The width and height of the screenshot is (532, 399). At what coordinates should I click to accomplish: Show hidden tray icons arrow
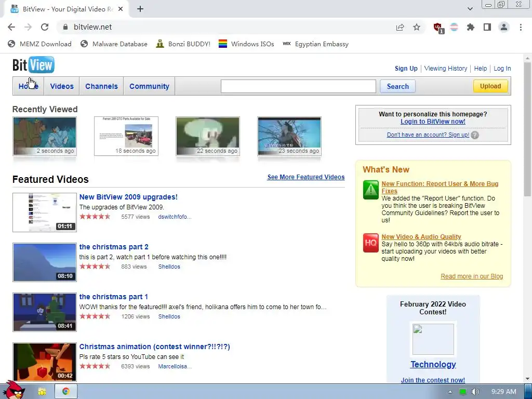(x=450, y=392)
